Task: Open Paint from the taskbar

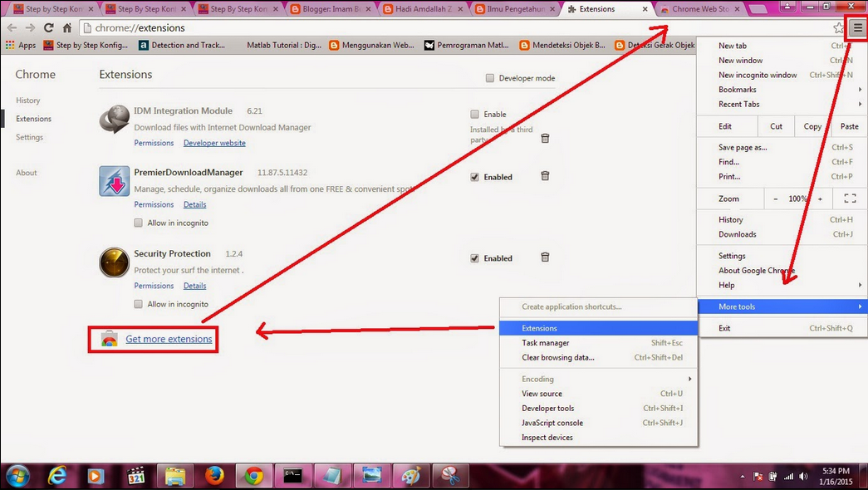Action: pyautogui.click(x=411, y=476)
